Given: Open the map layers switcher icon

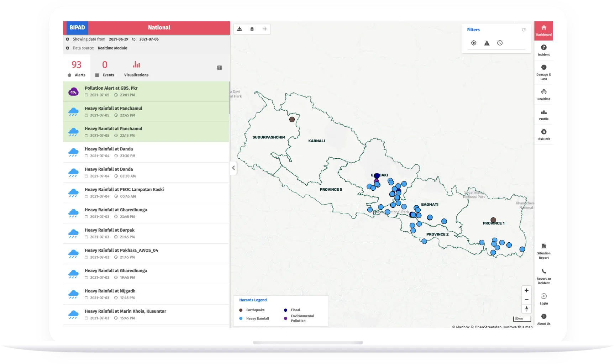Looking at the screenshot, I should (252, 29).
